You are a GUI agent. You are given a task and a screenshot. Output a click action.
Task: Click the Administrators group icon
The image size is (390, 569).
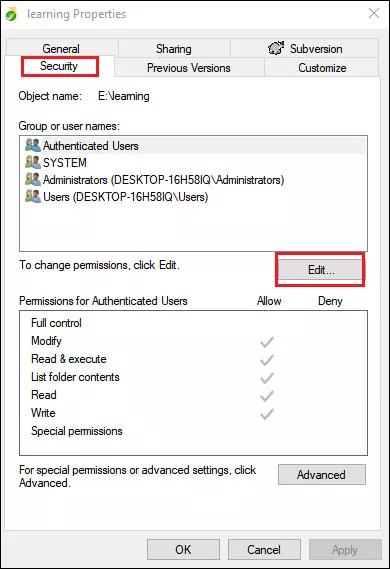coord(33,179)
